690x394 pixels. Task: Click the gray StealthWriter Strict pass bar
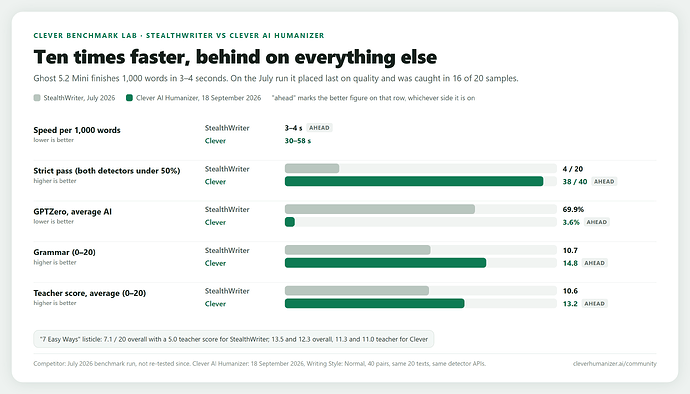(312, 169)
